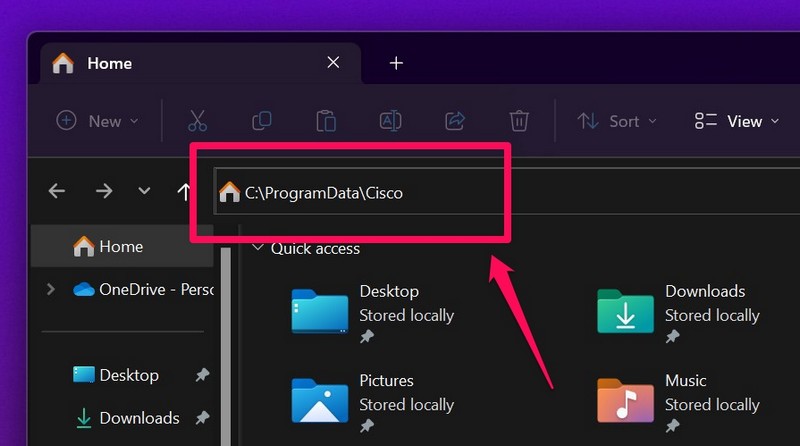Unpin Desktop using sidebar pin icon
800x446 pixels.
click(203, 375)
